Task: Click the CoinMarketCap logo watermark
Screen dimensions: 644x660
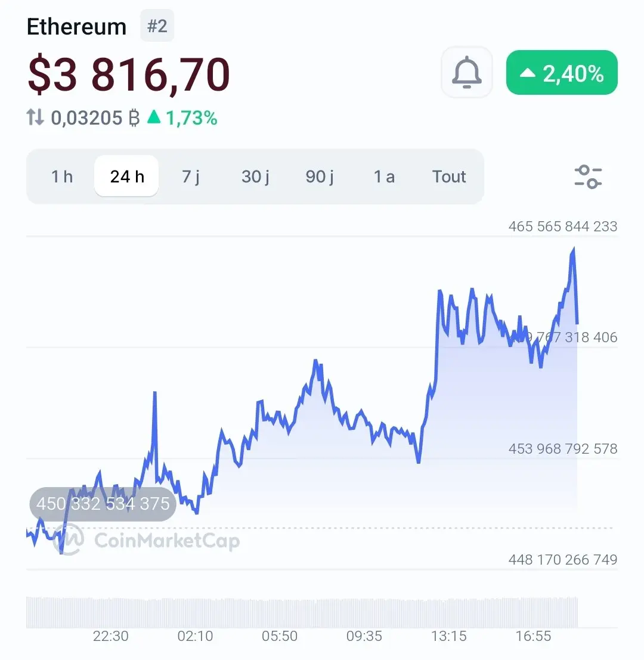Action: point(146,540)
